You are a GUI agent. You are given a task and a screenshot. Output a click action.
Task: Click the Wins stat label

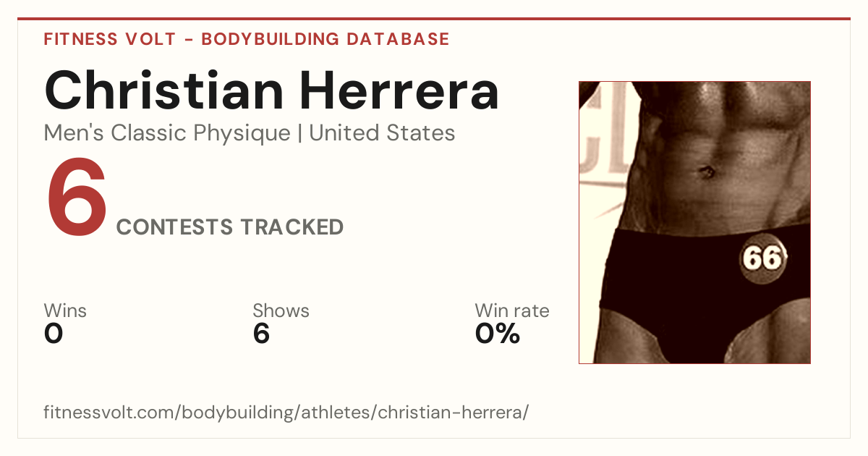(65, 311)
